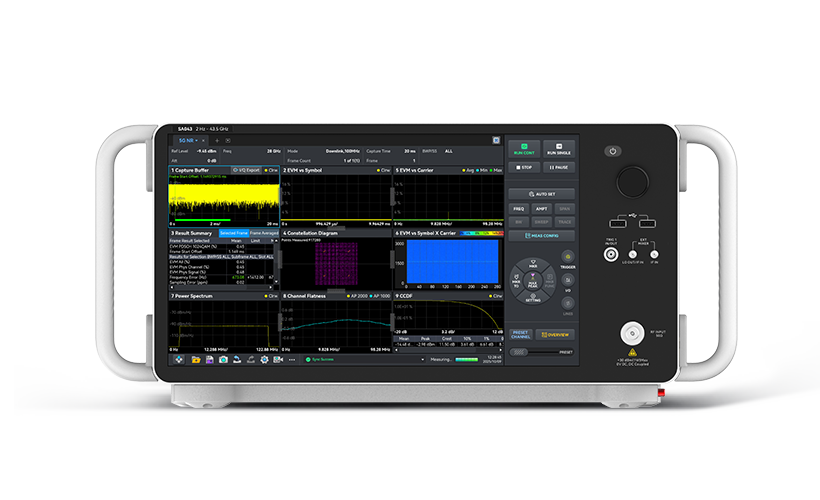Click the MKR key on the circular pad

pos(533,264)
